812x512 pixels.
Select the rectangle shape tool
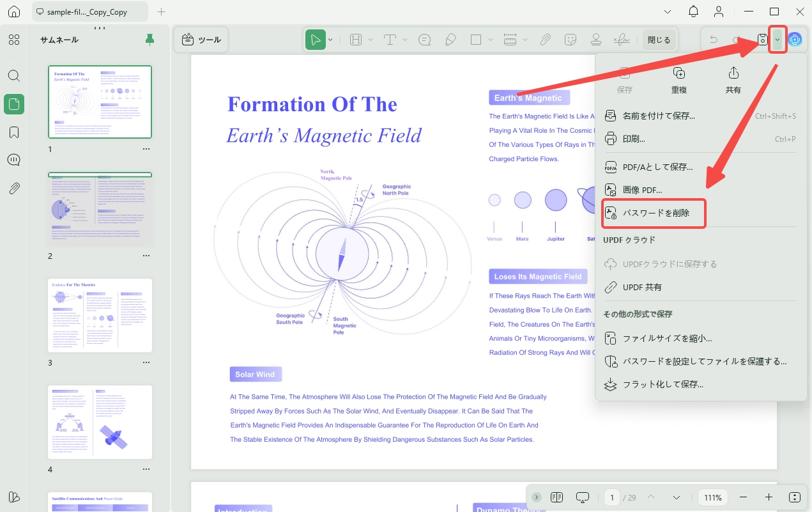click(x=475, y=40)
